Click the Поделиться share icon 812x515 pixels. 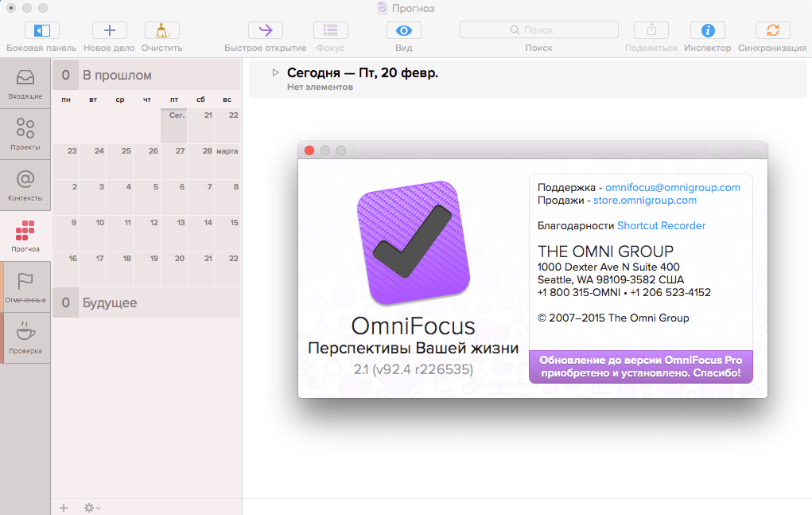(651, 30)
